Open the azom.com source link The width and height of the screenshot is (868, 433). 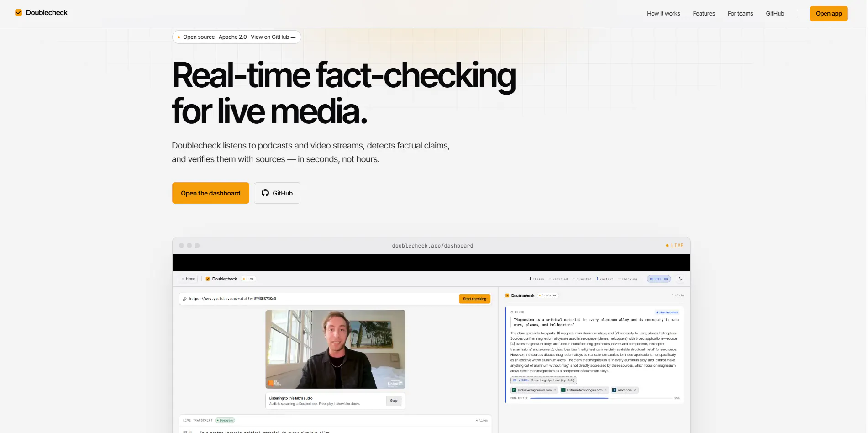625,390
